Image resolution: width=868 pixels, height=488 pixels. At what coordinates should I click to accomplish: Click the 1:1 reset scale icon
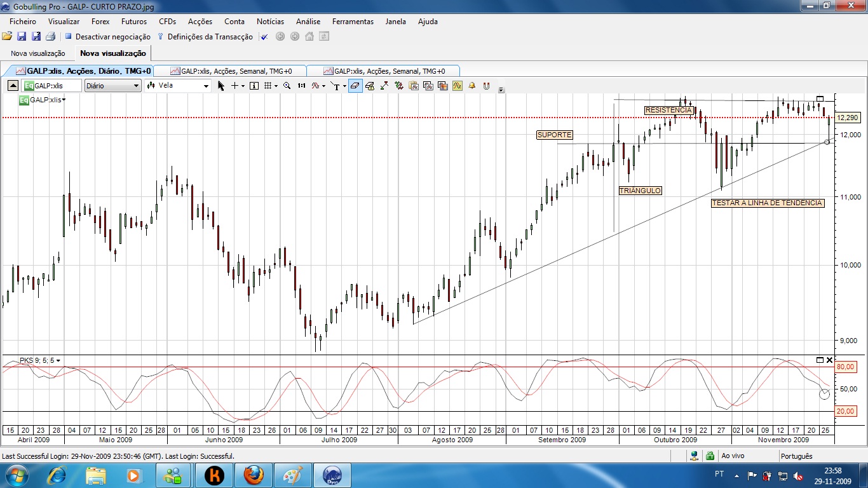point(301,86)
